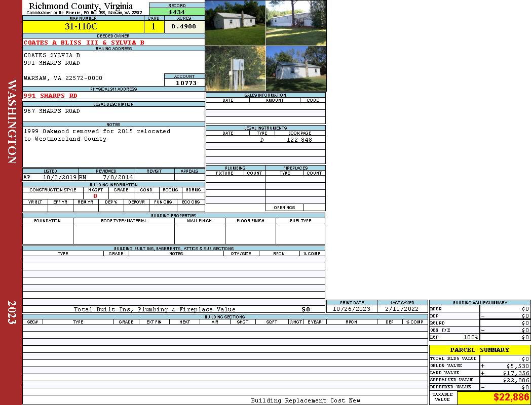Screen dimensions: 532x405
Task: Click the Commissioner of the Revenue address line
Action: tap(84, 13)
